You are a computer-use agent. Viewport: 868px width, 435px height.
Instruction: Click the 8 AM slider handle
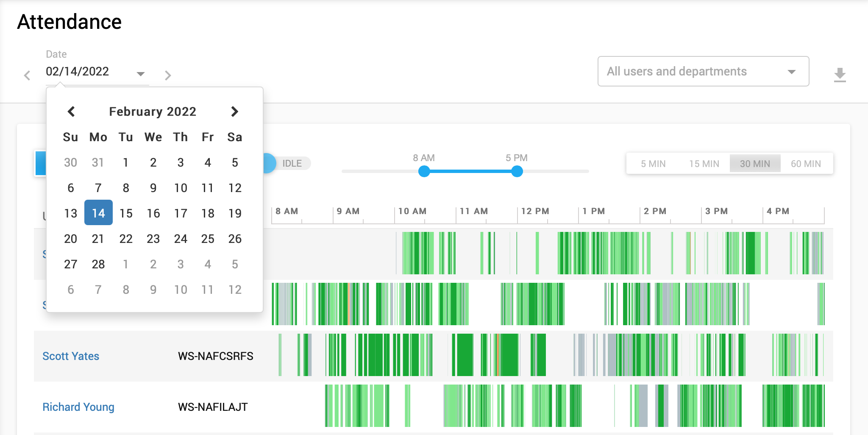[x=424, y=171]
